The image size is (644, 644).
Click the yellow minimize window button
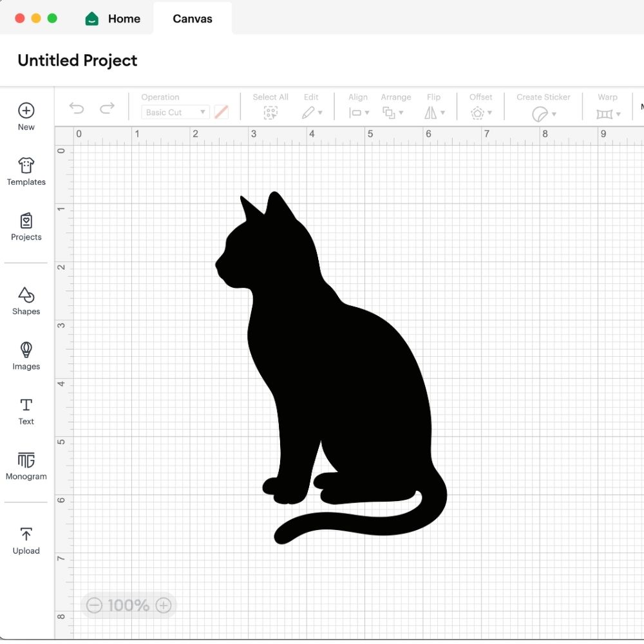pos(36,19)
